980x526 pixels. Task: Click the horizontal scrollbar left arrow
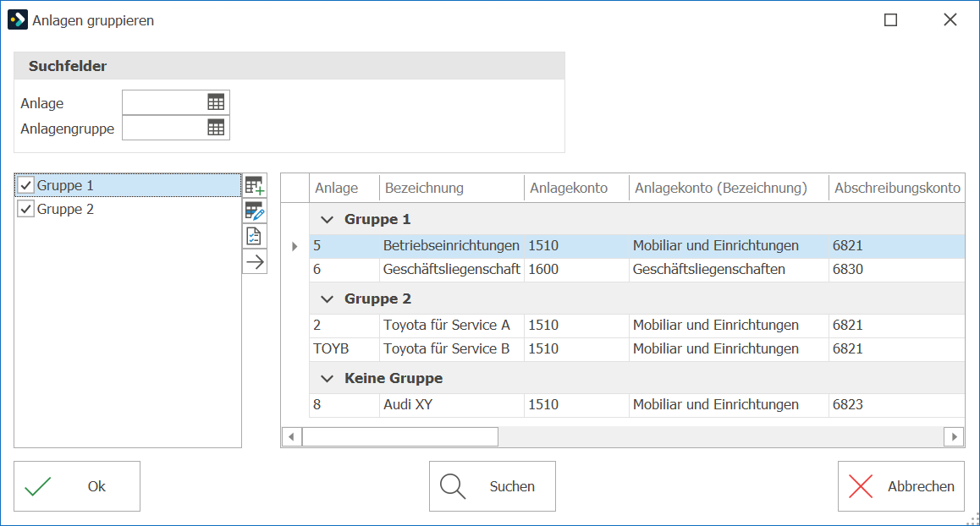click(x=292, y=436)
